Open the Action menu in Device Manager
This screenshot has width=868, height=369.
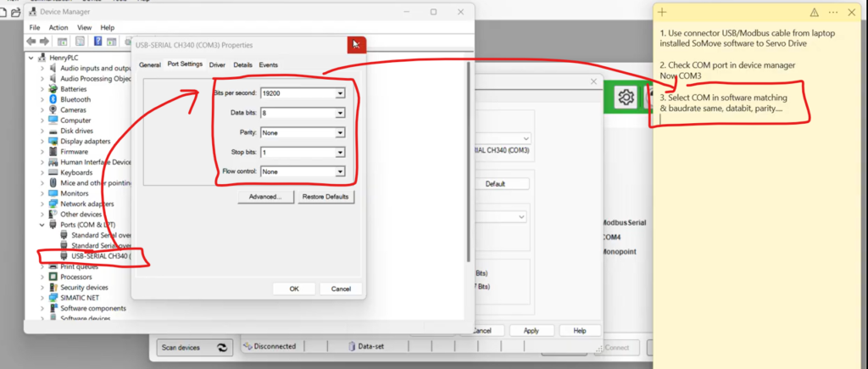tap(58, 27)
